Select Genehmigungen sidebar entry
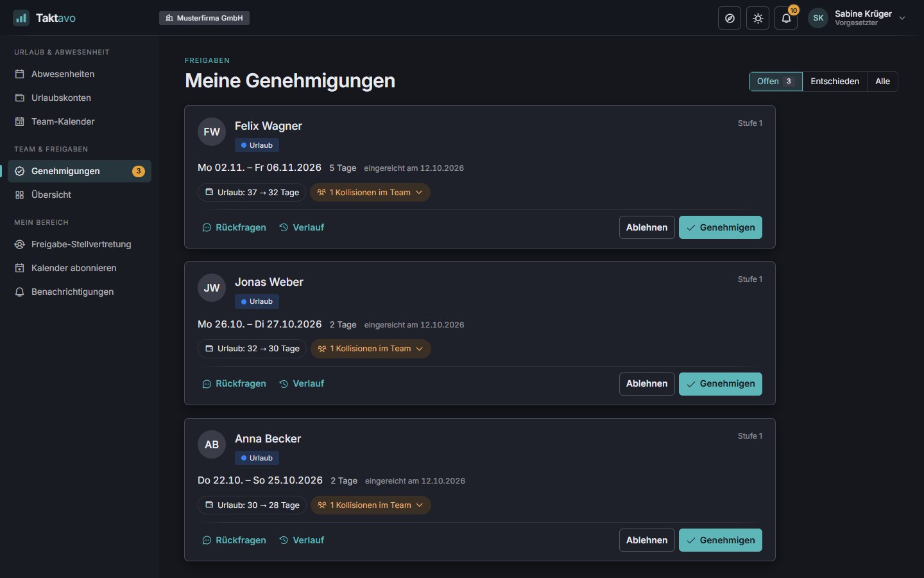Image resolution: width=924 pixels, height=578 pixels. tap(80, 171)
